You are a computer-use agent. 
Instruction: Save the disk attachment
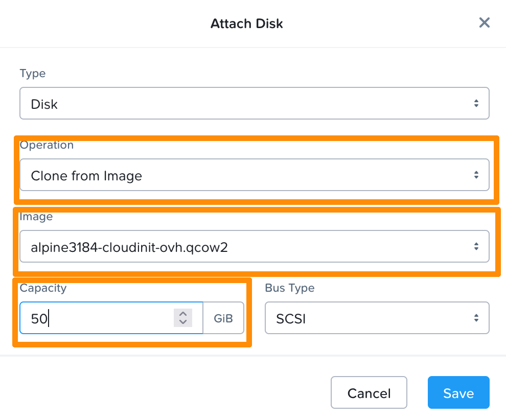click(458, 392)
